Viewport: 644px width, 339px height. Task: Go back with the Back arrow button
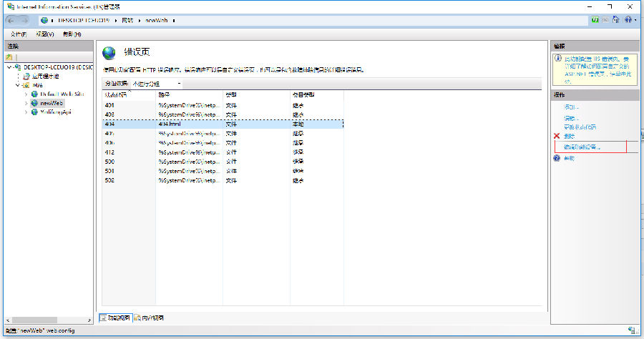click(11, 20)
